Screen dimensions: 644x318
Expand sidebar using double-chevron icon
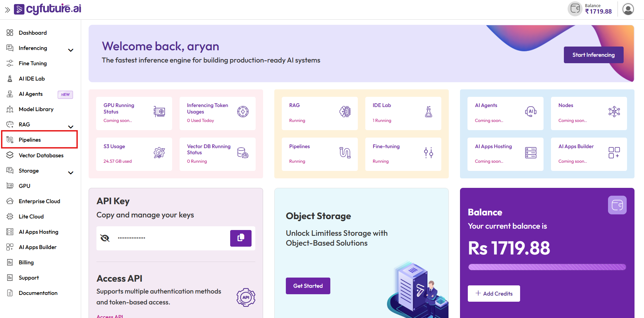pyautogui.click(x=7, y=10)
